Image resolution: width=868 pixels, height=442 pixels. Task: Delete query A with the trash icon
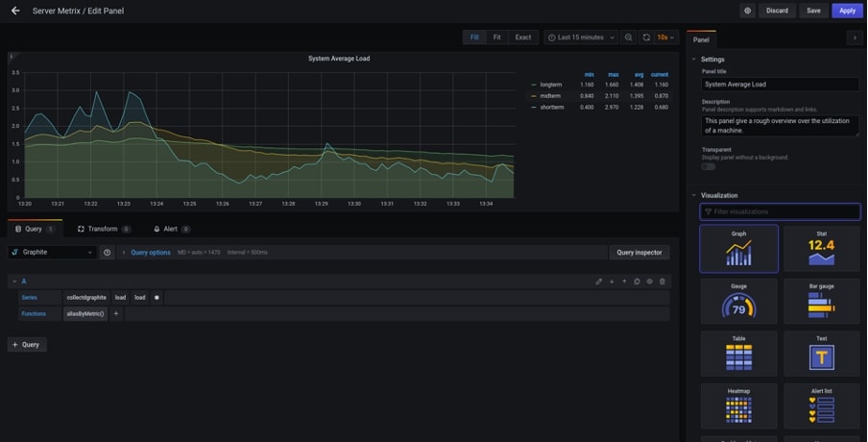[663, 282]
